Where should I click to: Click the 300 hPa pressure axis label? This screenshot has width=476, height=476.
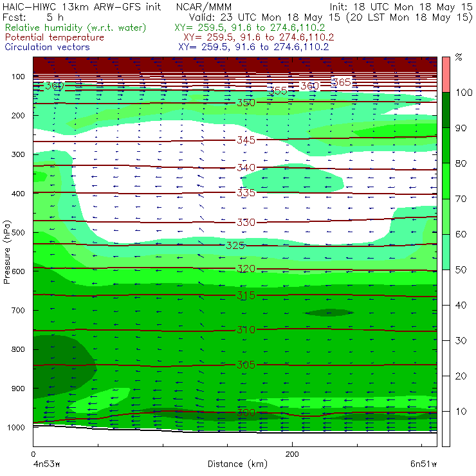pyautogui.click(x=18, y=154)
